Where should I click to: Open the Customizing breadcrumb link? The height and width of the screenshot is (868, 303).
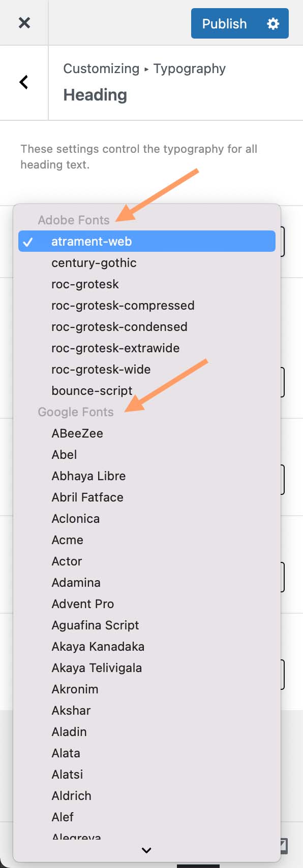pyautogui.click(x=101, y=69)
